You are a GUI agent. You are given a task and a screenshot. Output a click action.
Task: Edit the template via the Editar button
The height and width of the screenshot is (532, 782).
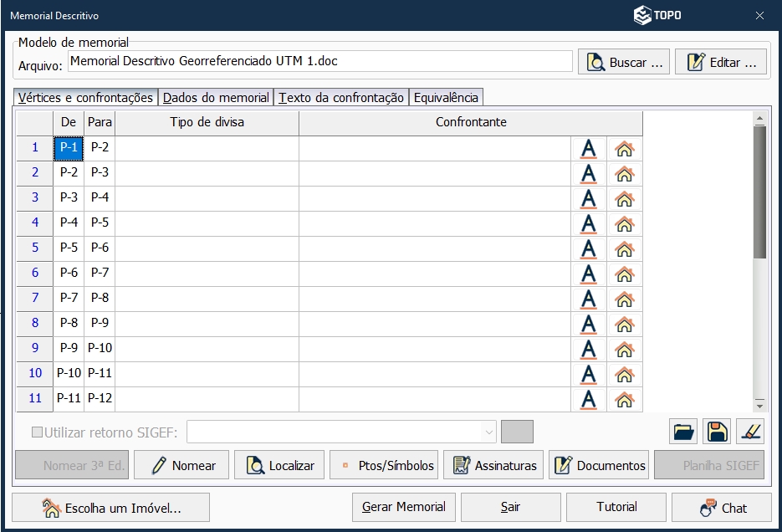coord(722,61)
